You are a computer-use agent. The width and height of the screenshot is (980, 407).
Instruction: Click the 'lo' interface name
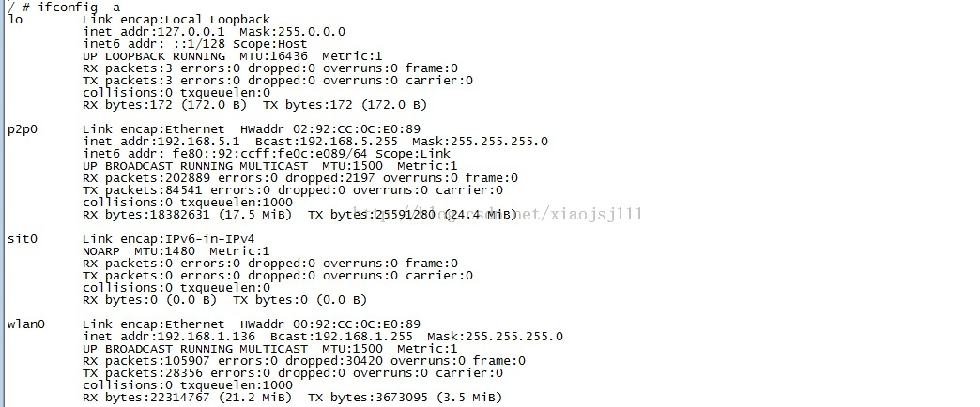pyautogui.click(x=14, y=20)
